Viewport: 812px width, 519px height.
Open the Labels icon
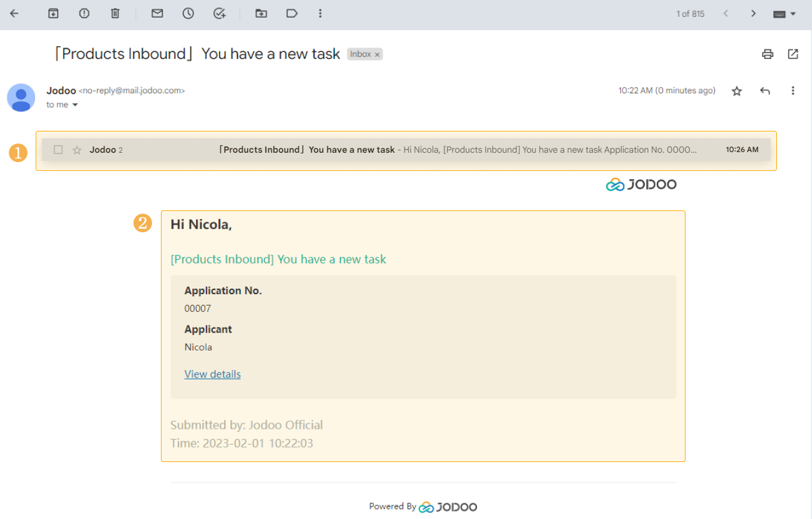point(292,13)
